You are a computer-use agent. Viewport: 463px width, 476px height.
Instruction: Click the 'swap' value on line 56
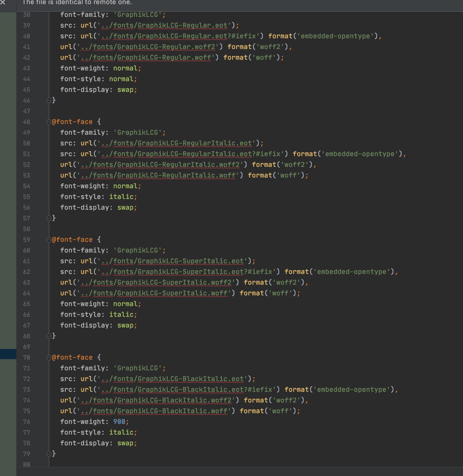click(125, 208)
